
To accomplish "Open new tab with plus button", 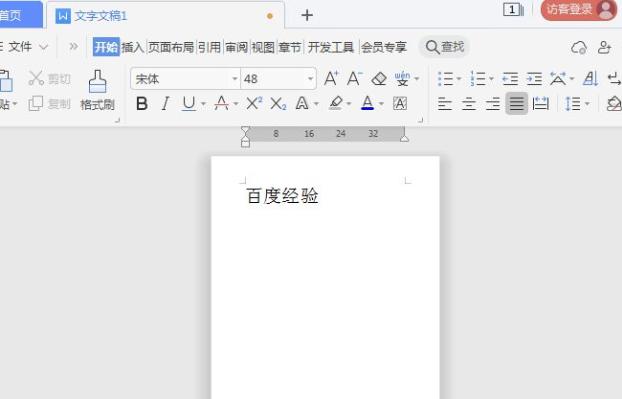I will 307,15.
